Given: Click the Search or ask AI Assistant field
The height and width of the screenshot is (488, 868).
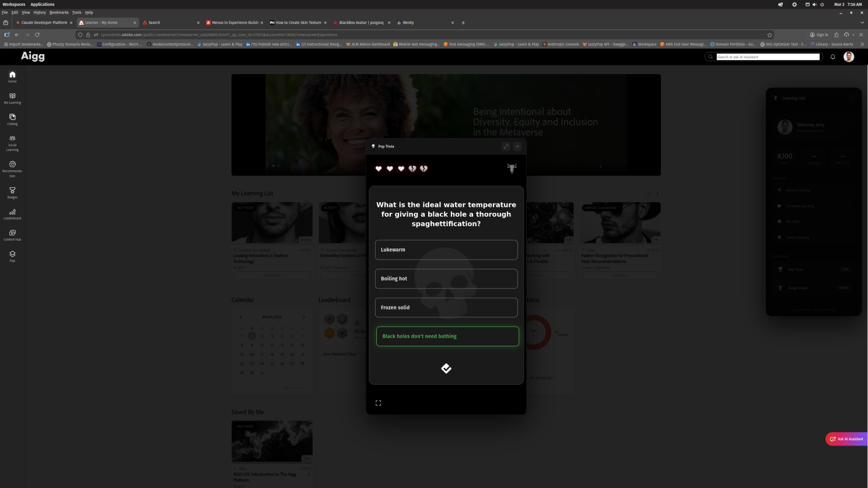Looking at the screenshot, I should tap(768, 57).
